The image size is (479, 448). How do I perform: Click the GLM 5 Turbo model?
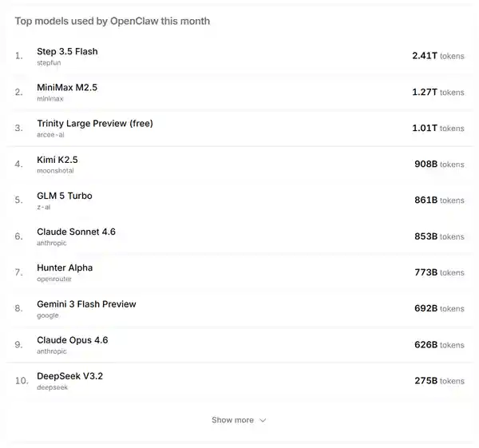tap(65, 196)
